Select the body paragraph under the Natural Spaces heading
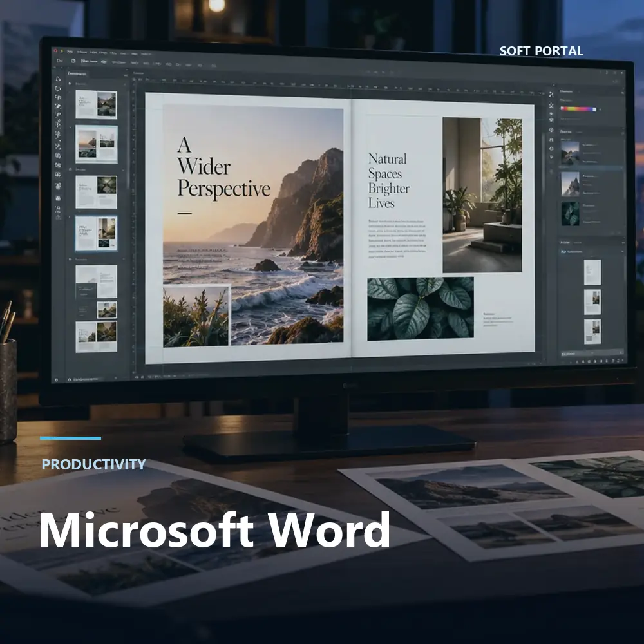Viewport: 644px width, 644px height. (397, 239)
